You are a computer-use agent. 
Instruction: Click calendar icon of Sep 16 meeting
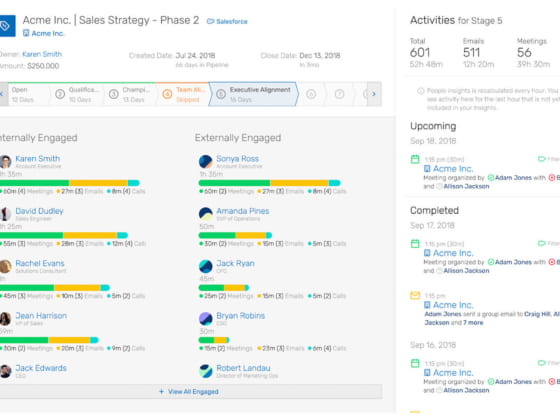415,363
